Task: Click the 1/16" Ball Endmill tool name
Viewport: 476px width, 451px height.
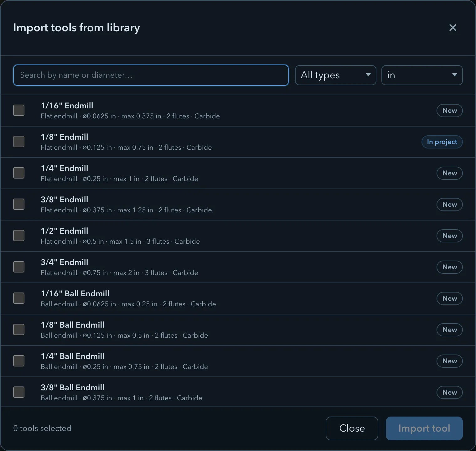Action: pyautogui.click(x=75, y=293)
